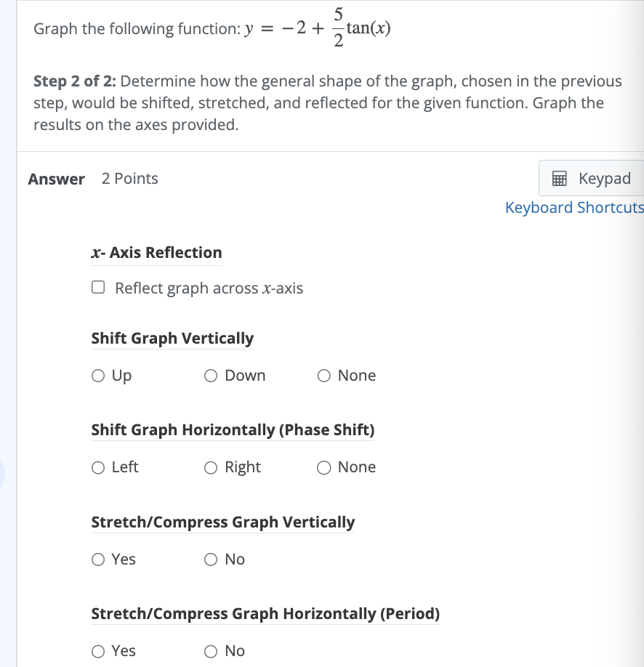The image size is (644, 667).
Task: Choose None for horizontal phase shift
Action: tap(324, 467)
